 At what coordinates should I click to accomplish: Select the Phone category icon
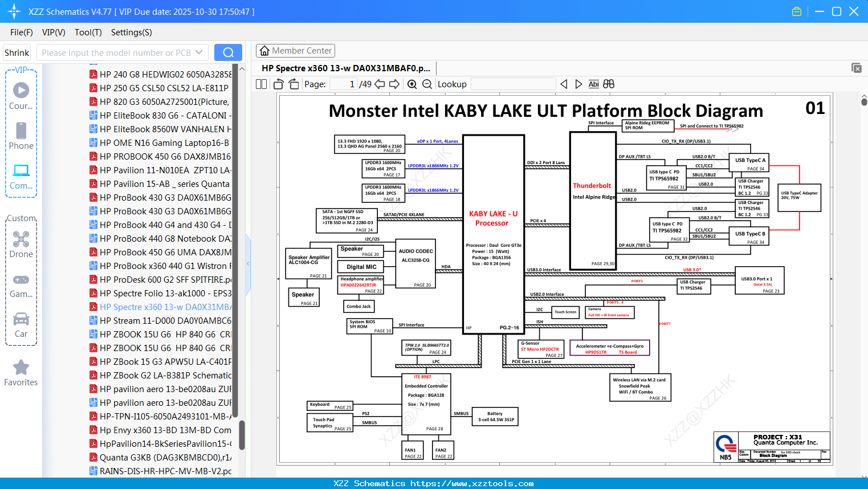coord(21,131)
